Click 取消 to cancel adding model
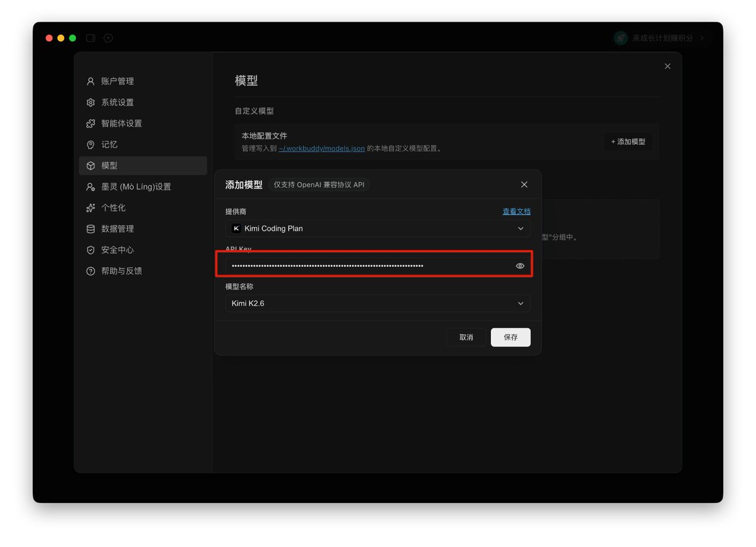 (x=466, y=337)
